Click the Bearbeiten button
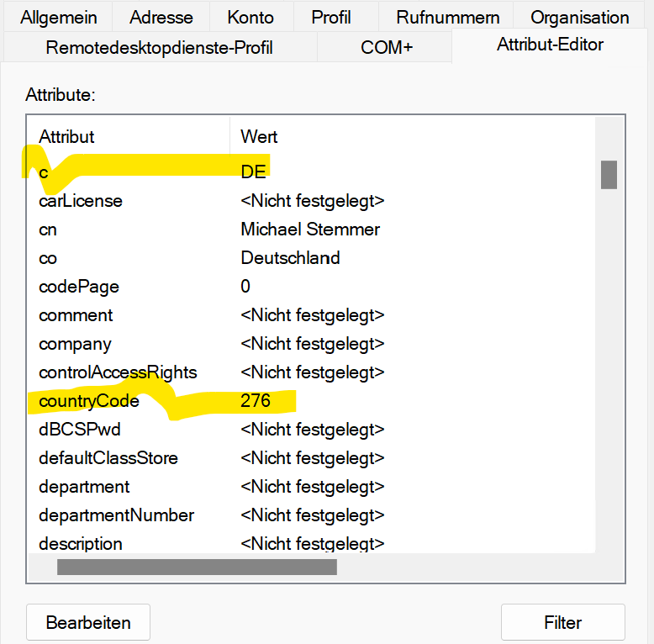 click(x=88, y=623)
